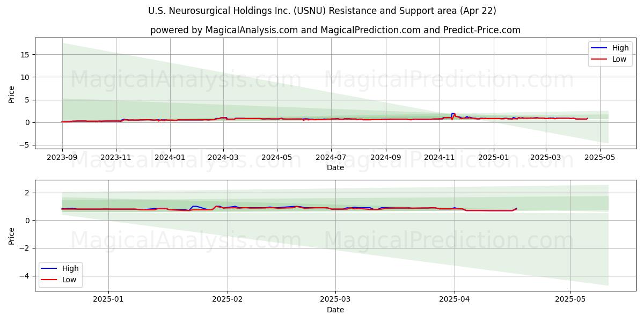This screenshot has width=644, height=322.
Task: Click 'Low' in the lower chart legend
Action: point(69,280)
